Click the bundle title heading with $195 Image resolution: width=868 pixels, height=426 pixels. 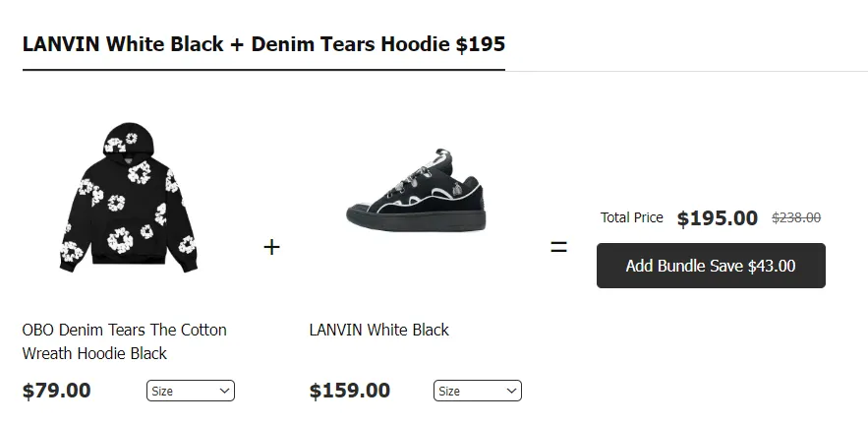coord(263,44)
